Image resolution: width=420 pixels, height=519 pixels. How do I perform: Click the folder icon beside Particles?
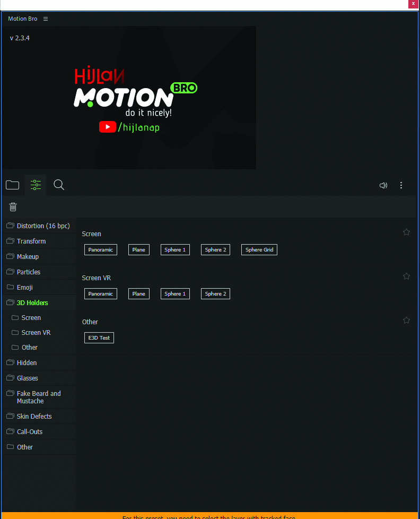point(10,272)
